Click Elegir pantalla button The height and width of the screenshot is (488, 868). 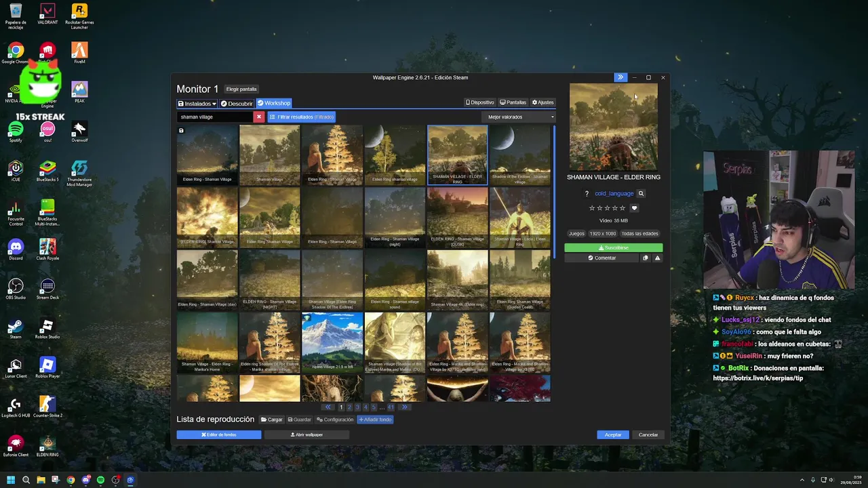(x=241, y=89)
